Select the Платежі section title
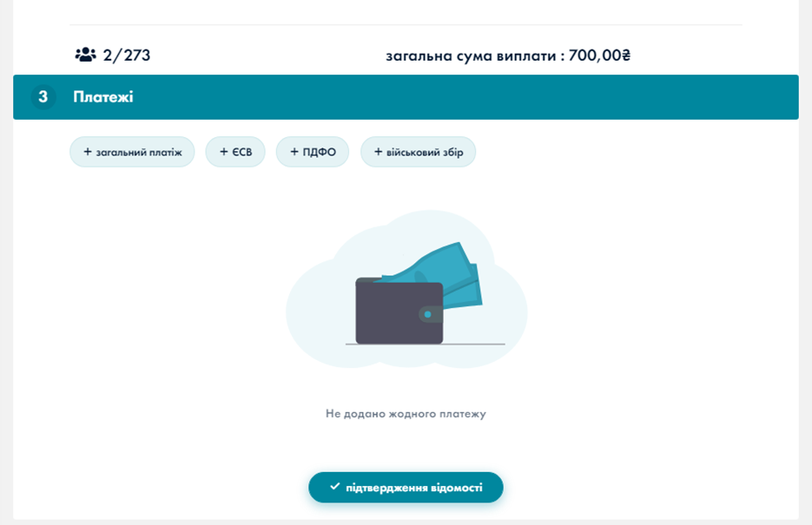Viewport: 812px width, 525px height. coord(103,97)
